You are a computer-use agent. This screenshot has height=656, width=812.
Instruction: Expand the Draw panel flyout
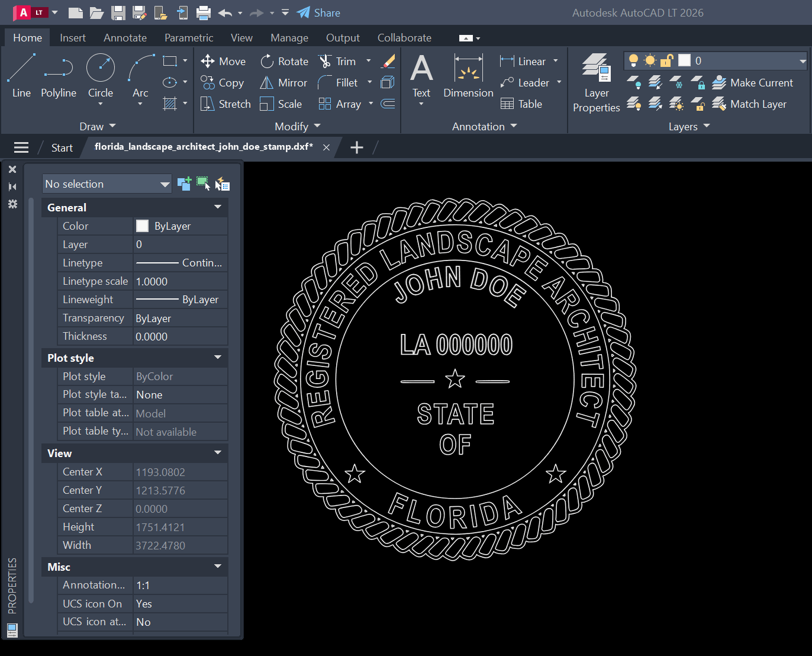coord(98,126)
